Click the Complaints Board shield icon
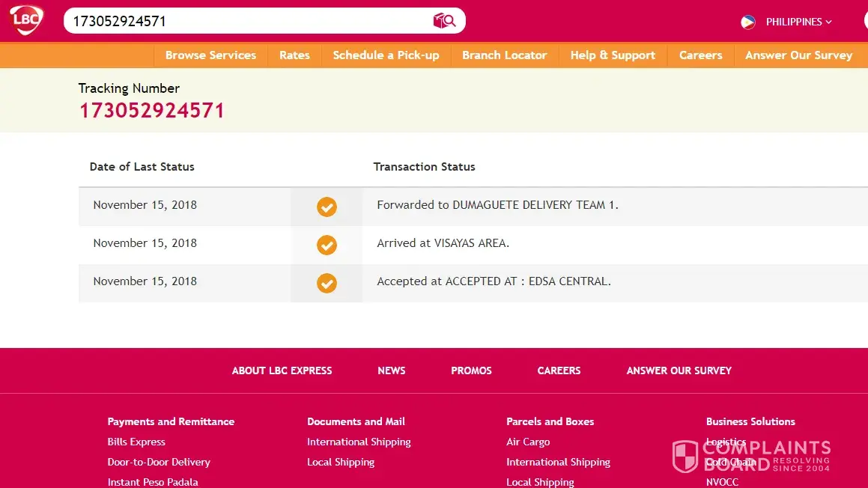The height and width of the screenshot is (488, 868). pyautogui.click(x=685, y=456)
